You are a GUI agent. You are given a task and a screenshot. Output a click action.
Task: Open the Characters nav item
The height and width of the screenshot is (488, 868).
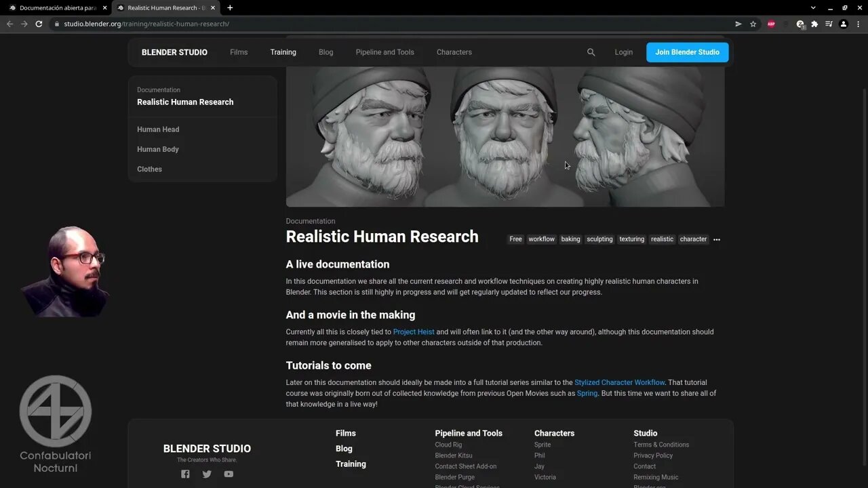click(454, 52)
